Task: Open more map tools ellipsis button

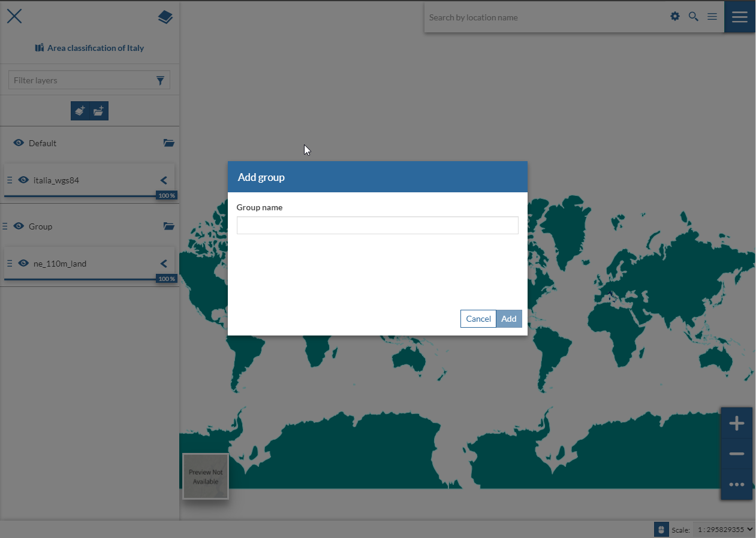Action: pos(737,484)
